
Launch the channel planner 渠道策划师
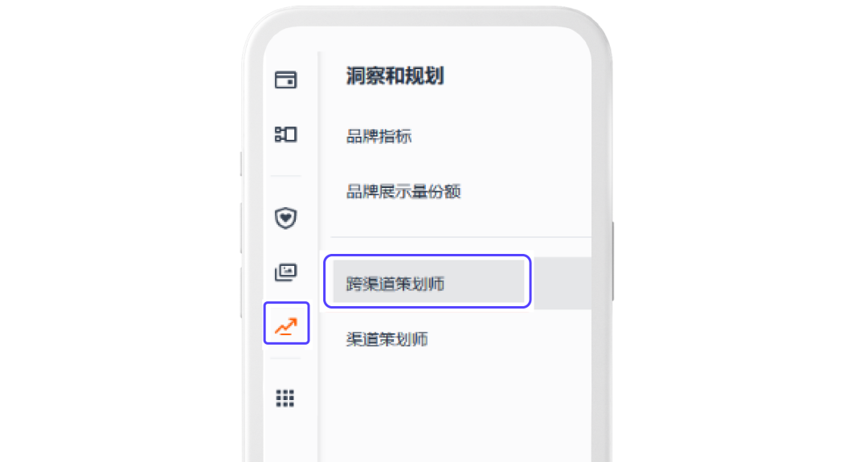pyautogui.click(x=387, y=338)
